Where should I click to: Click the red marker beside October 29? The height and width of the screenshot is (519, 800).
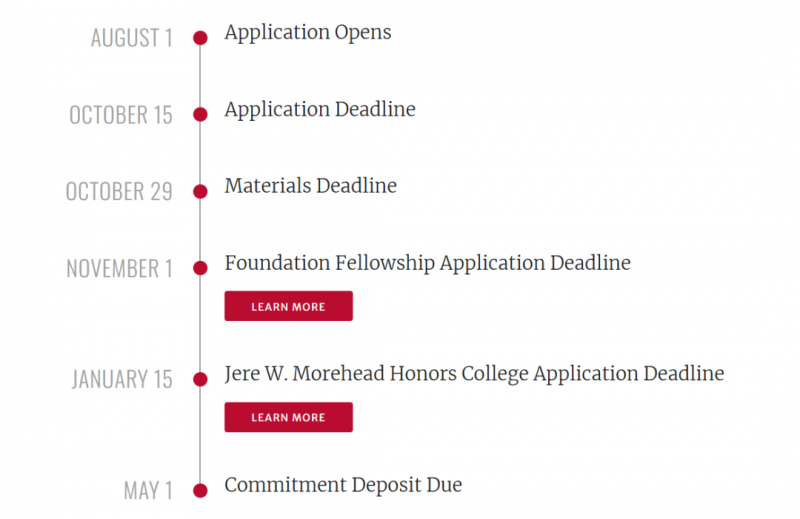(x=200, y=191)
